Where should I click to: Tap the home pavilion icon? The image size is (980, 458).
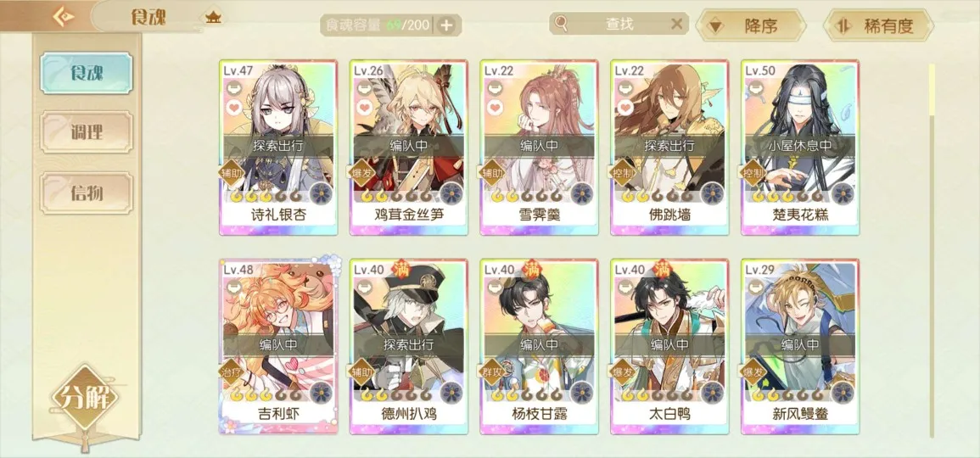[214, 17]
